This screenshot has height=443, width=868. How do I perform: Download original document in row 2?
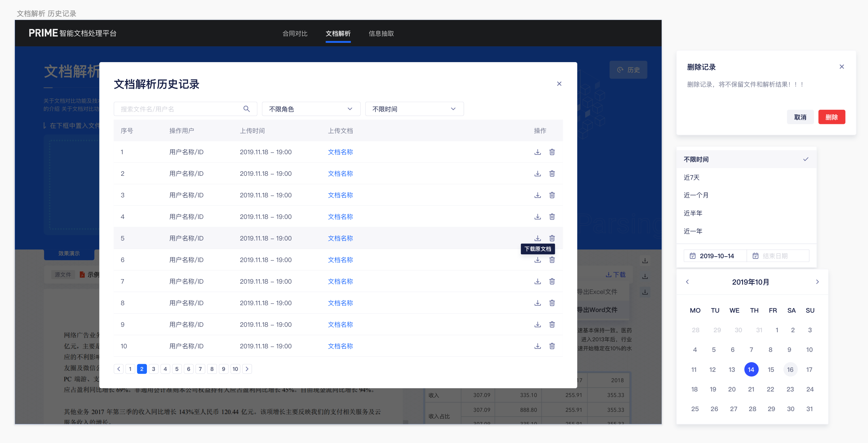point(537,174)
